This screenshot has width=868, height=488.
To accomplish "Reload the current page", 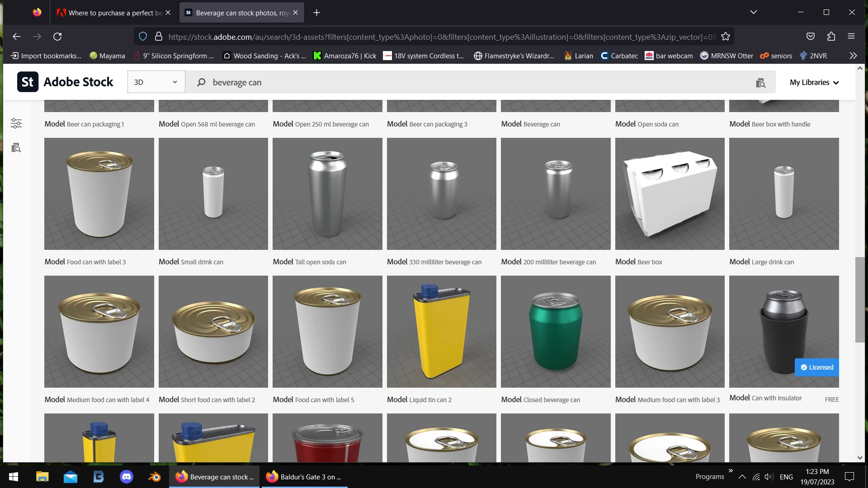I will (57, 37).
